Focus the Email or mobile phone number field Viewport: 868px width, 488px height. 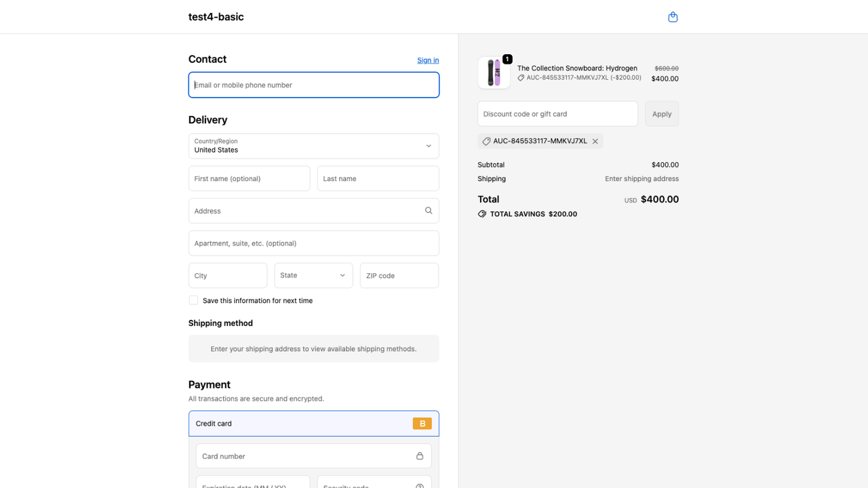(x=314, y=85)
